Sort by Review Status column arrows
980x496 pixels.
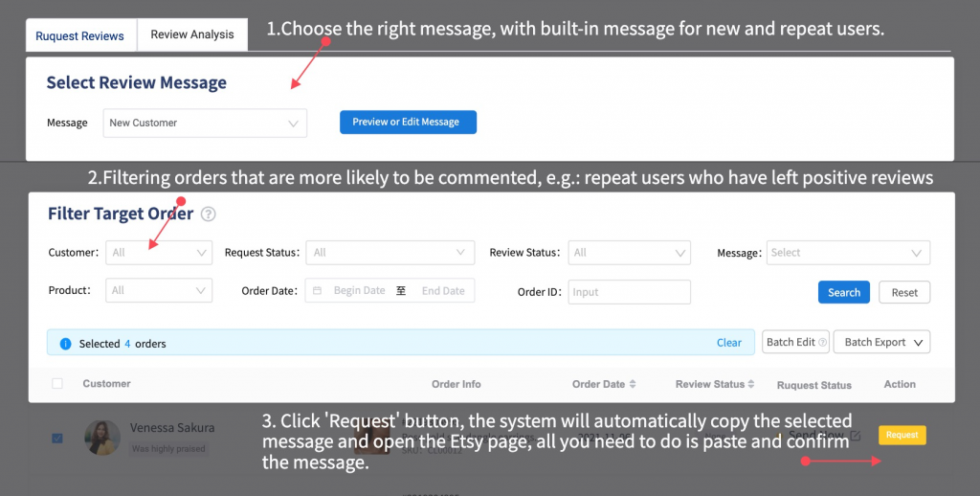click(750, 385)
